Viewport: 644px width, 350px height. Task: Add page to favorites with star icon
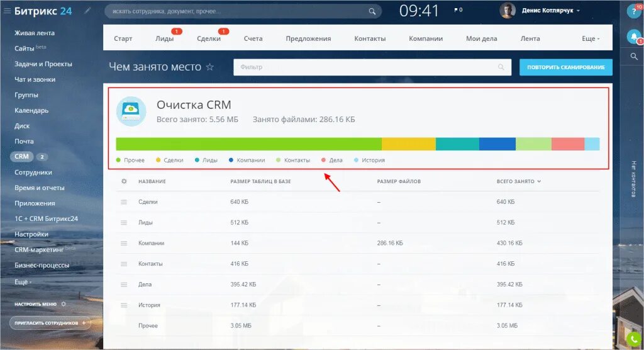pyautogui.click(x=210, y=67)
